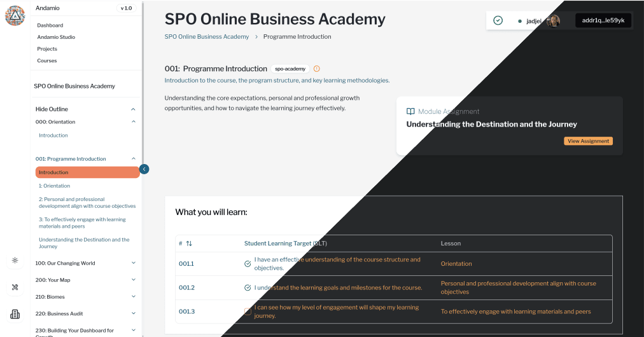Expand the 210: Biomes section
This screenshot has width=644, height=337.
coord(134,297)
